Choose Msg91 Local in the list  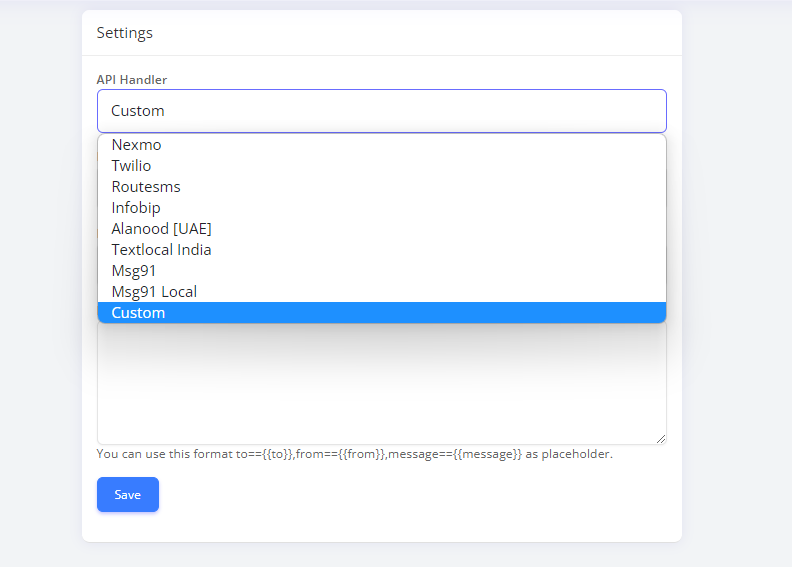tap(381, 292)
